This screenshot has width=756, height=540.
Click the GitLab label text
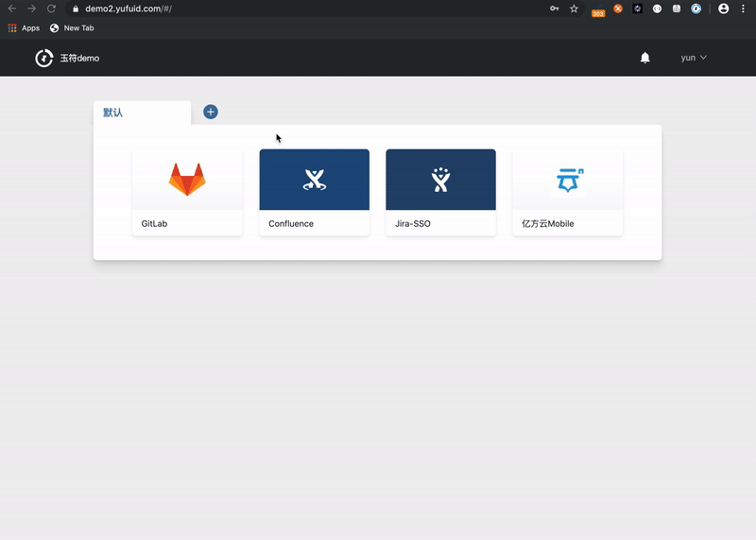coord(154,223)
